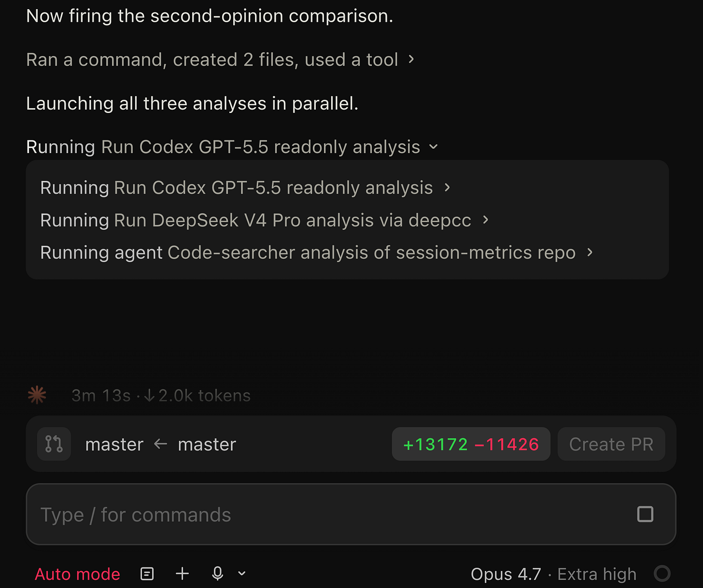Click the left arrow between master branches
The image size is (703, 588).
(161, 444)
